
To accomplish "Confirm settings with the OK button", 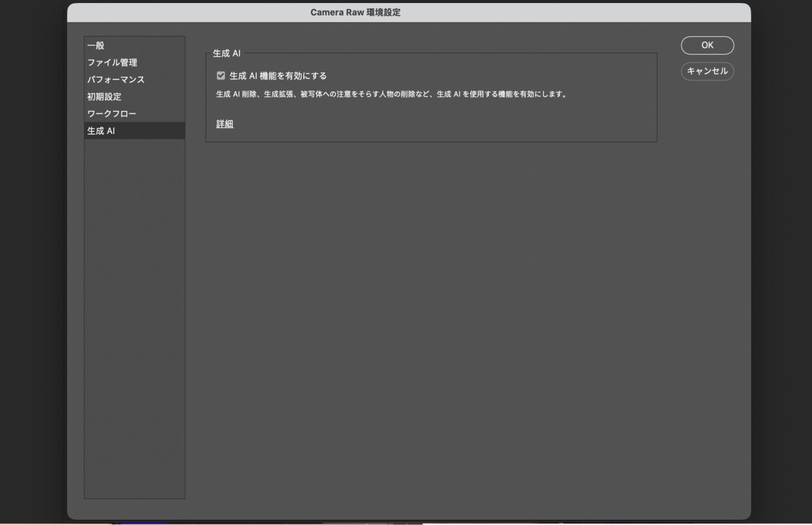I will (x=707, y=45).
